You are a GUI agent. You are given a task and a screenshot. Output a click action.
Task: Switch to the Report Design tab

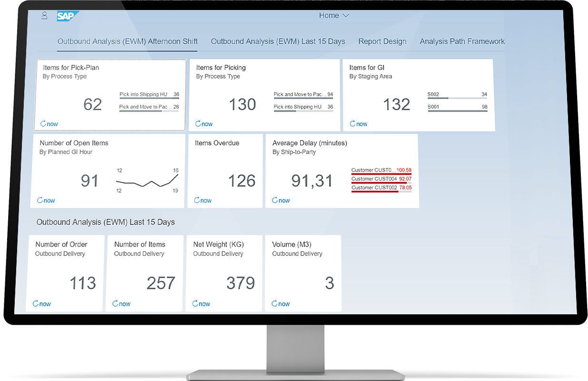(382, 41)
